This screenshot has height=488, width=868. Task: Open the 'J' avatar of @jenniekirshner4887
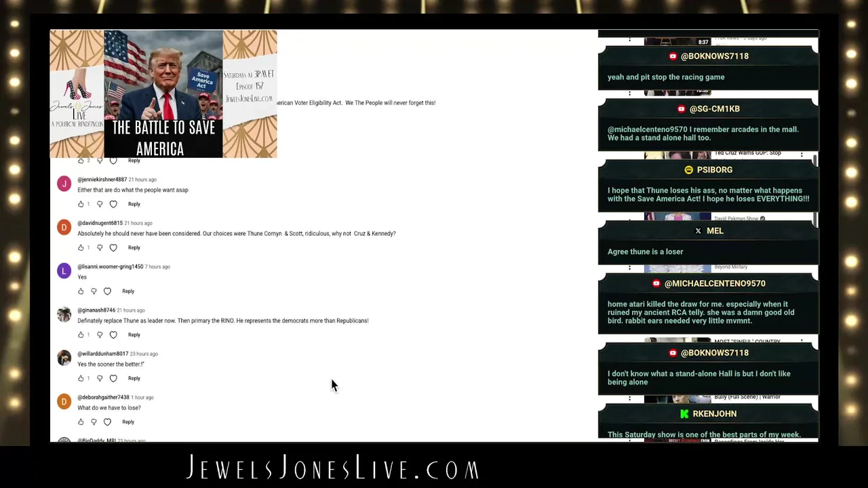coord(64,184)
